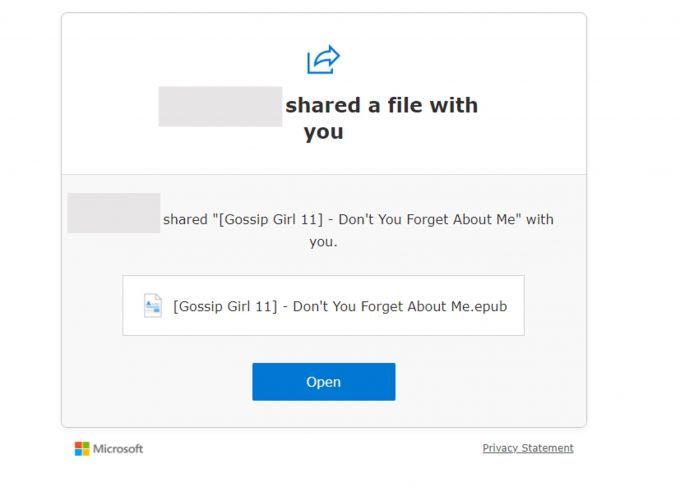Click the blue Open button
Image resolution: width=680 pixels, height=491 pixels.
[x=324, y=382]
